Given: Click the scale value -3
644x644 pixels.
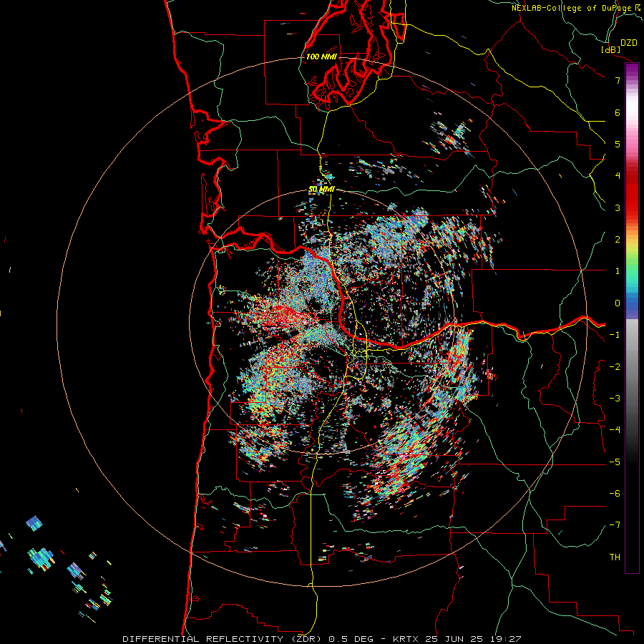Looking at the screenshot, I should 615,399.
